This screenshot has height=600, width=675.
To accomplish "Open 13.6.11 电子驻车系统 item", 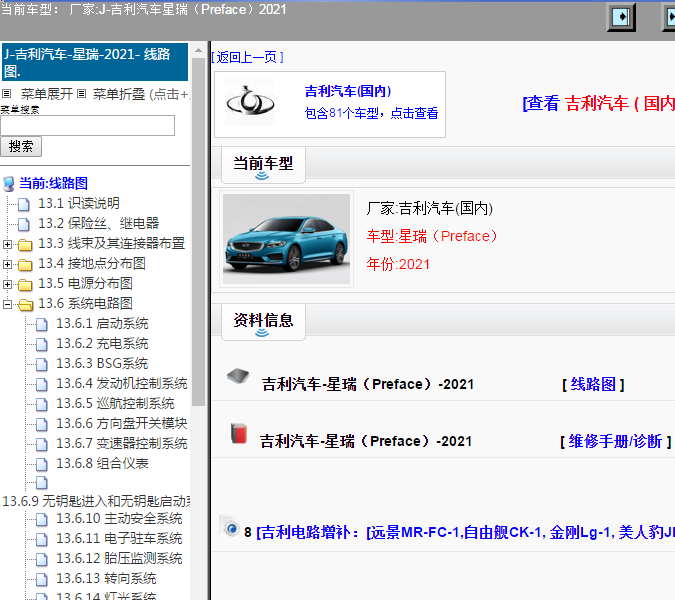I will (x=119, y=538).
